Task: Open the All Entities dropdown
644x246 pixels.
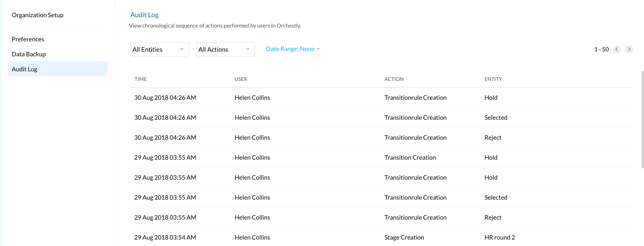Action: (159, 49)
